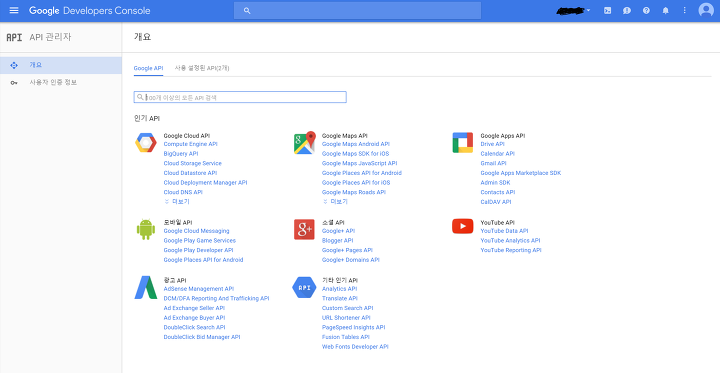Image resolution: width=720 pixels, height=373 pixels.
Task: Open DoubleClick Search API link
Action: coord(194,328)
